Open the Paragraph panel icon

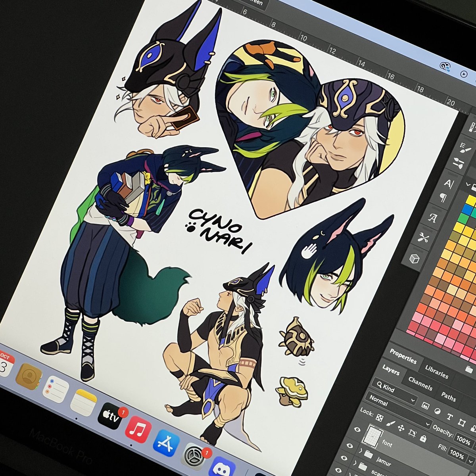(x=443, y=198)
